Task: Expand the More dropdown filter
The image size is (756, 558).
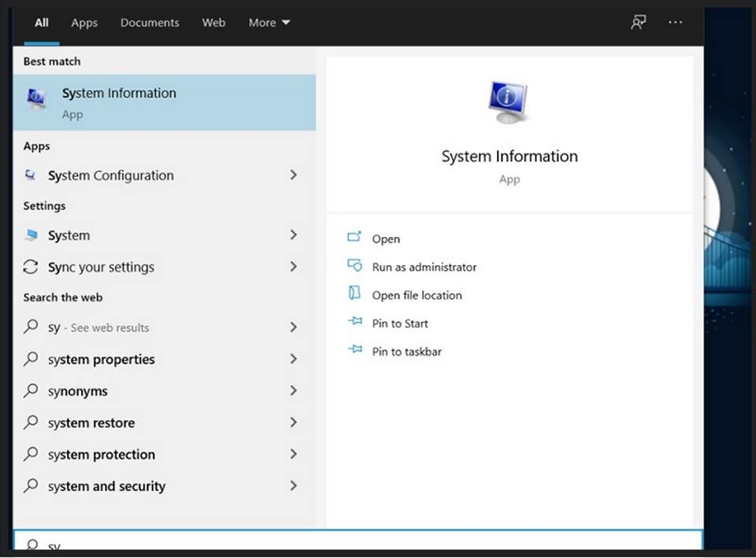Action: 269,23
